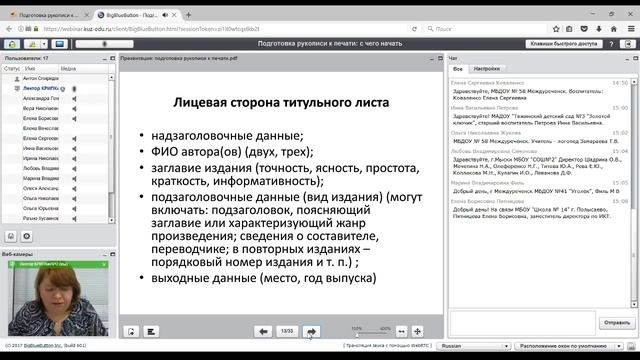640x360 pixels.
Task: Toggle the headset audio button in toolbar
Action: coord(12,44)
